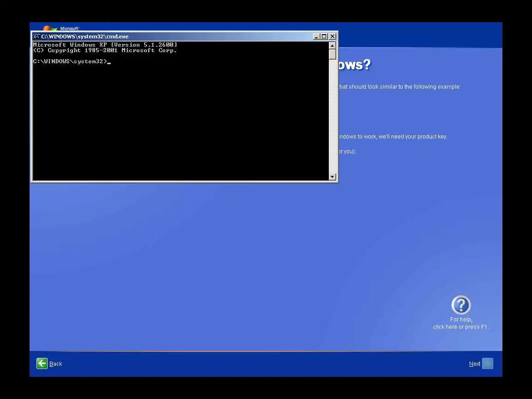Click 'click here or press F1' help text
Image resolution: width=532 pixels, height=399 pixels.
(461, 327)
